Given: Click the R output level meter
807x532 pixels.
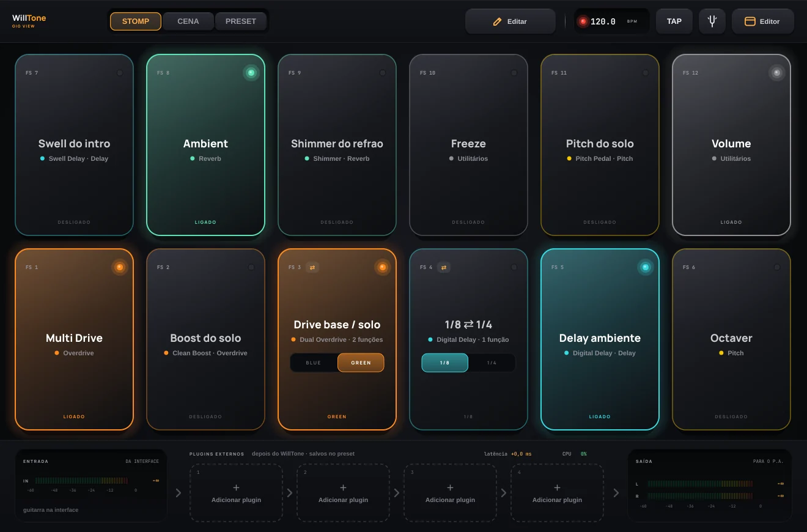Looking at the screenshot, I should [x=700, y=496].
